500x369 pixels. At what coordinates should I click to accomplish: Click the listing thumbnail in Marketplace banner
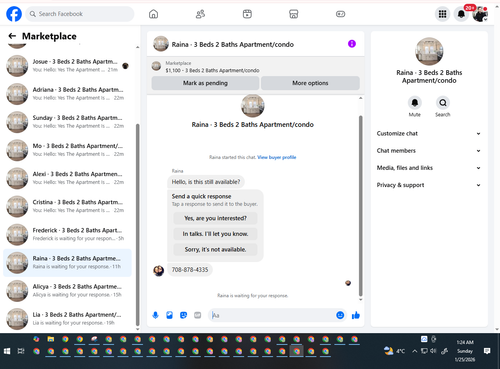click(x=156, y=66)
